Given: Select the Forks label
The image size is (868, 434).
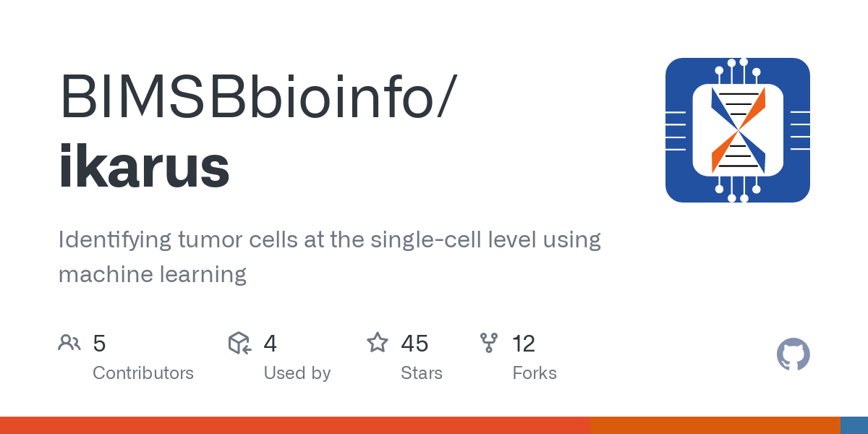Looking at the screenshot, I should click(x=535, y=373).
